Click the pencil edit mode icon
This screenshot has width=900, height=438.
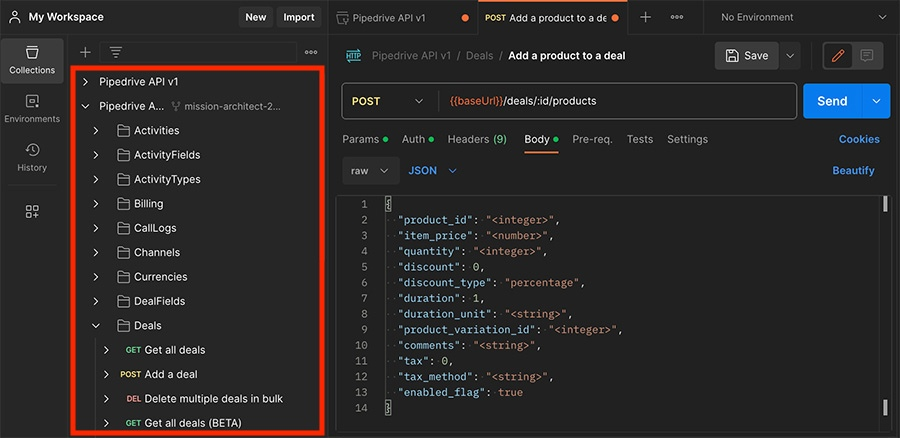pyautogui.click(x=838, y=56)
